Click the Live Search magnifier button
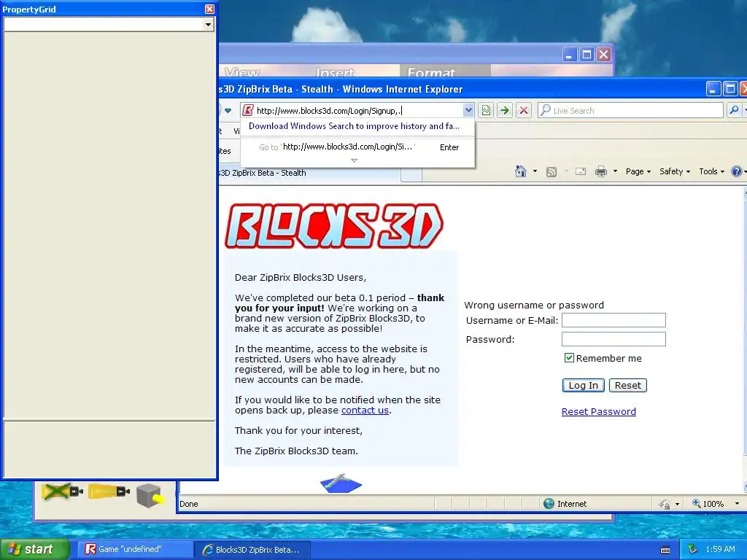Image resolution: width=747 pixels, height=560 pixels. click(x=734, y=111)
